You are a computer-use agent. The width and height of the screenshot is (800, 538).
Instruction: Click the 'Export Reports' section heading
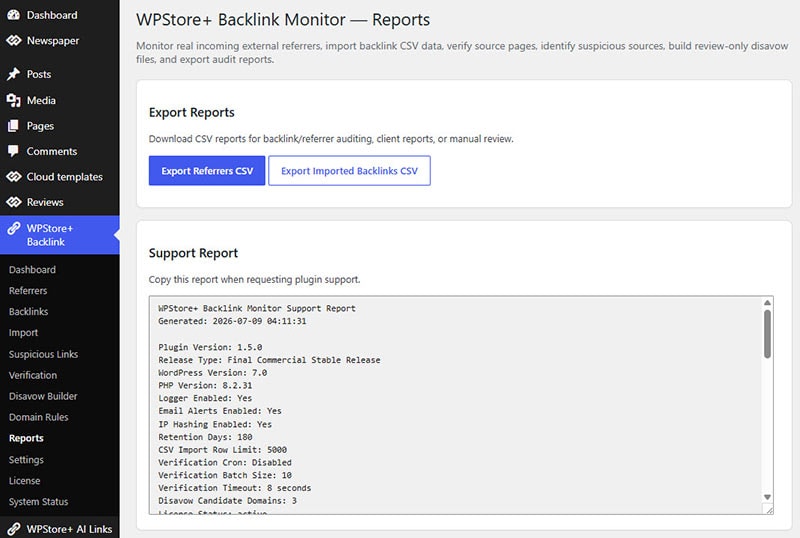click(192, 112)
